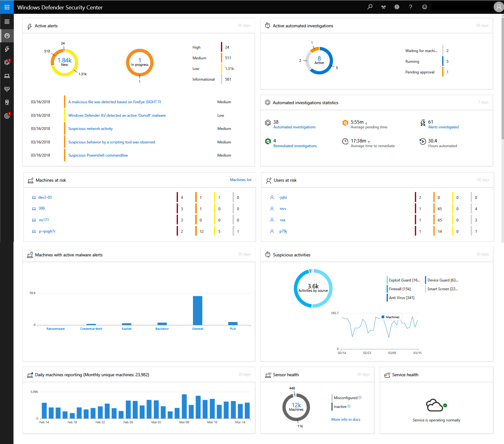Select machine dev2-03 in Machines at risk
This screenshot has height=444, width=504.
(45, 197)
